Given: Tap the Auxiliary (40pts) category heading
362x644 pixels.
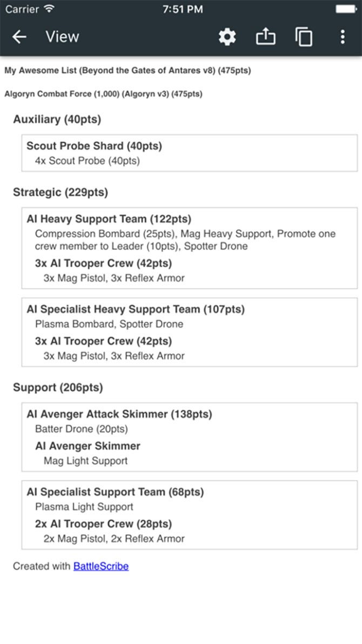Looking at the screenshot, I should 57,119.
